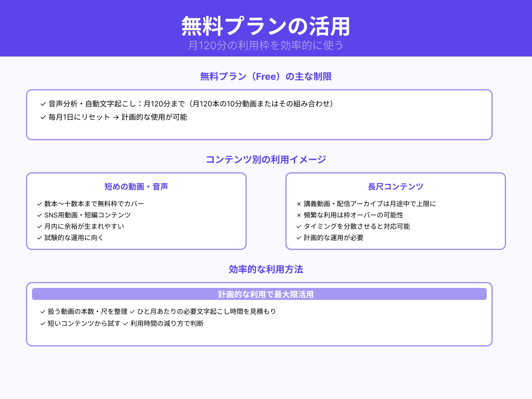
Task: Toggle the check on 数本〜十数本まで無料枠でカバー
Action: click(x=39, y=203)
